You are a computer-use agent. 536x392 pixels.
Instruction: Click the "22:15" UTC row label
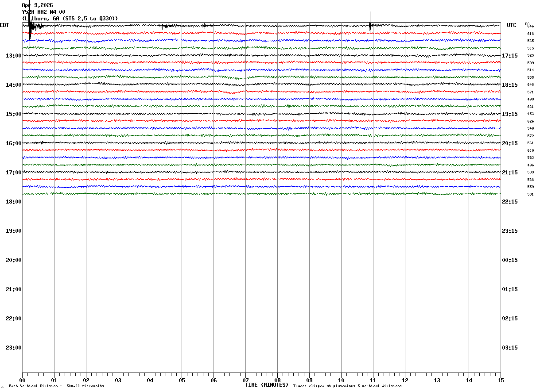(x=510, y=202)
